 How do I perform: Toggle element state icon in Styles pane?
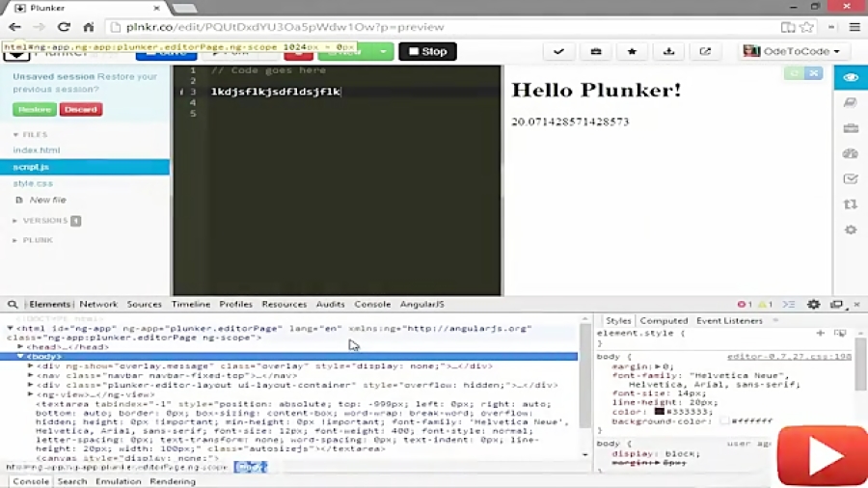pos(840,333)
